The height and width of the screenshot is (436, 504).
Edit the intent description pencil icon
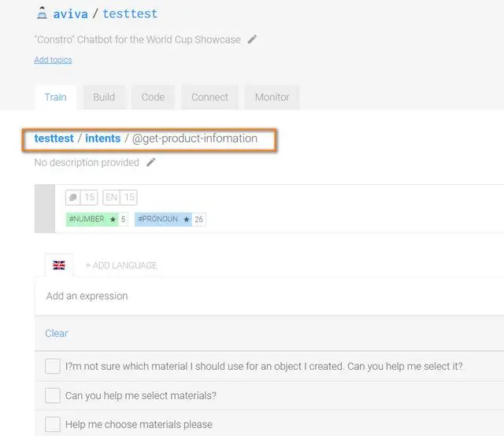(150, 162)
